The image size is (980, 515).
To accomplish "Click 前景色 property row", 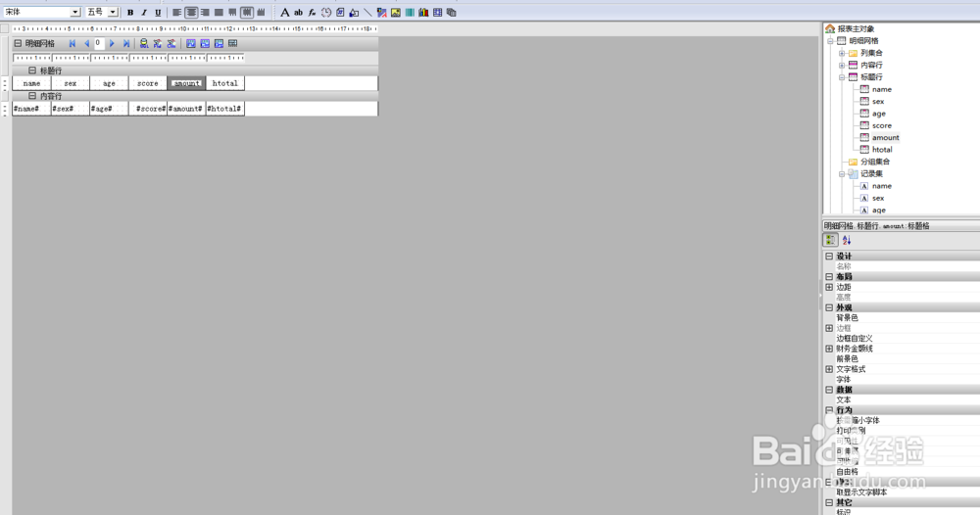I will pyautogui.click(x=902, y=359).
